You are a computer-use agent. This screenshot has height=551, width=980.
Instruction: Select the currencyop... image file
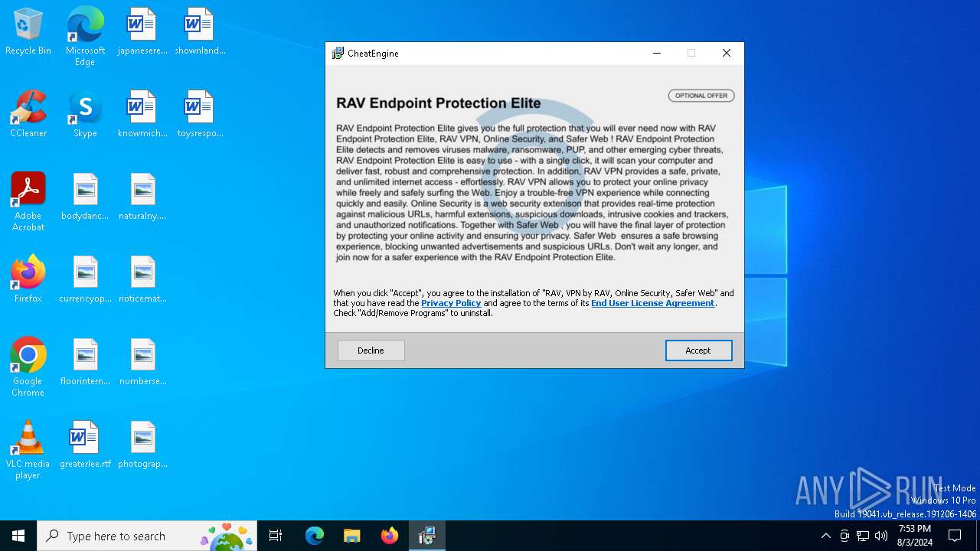point(85,280)
